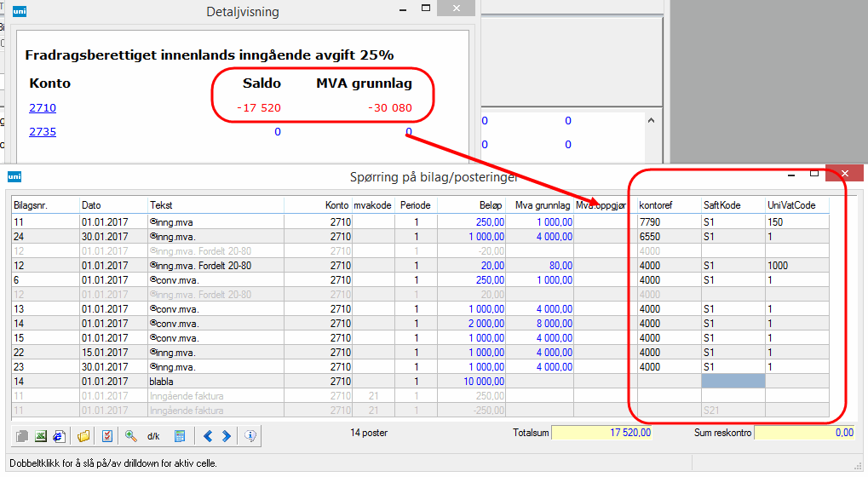Click the magnifier search icon
The width and height of the screenshot is (868, 477).
(131, 436)
